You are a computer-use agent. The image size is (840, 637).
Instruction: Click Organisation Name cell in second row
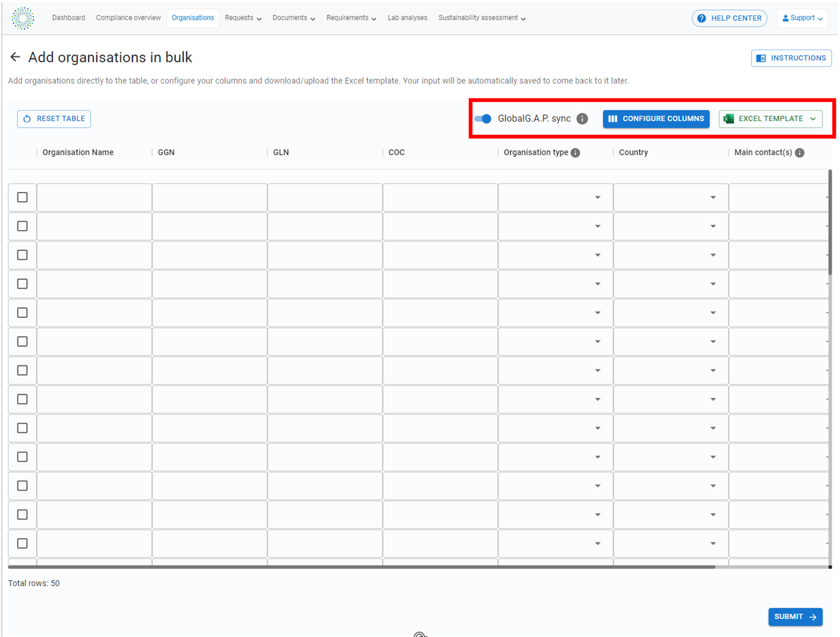tap(94, 226)
